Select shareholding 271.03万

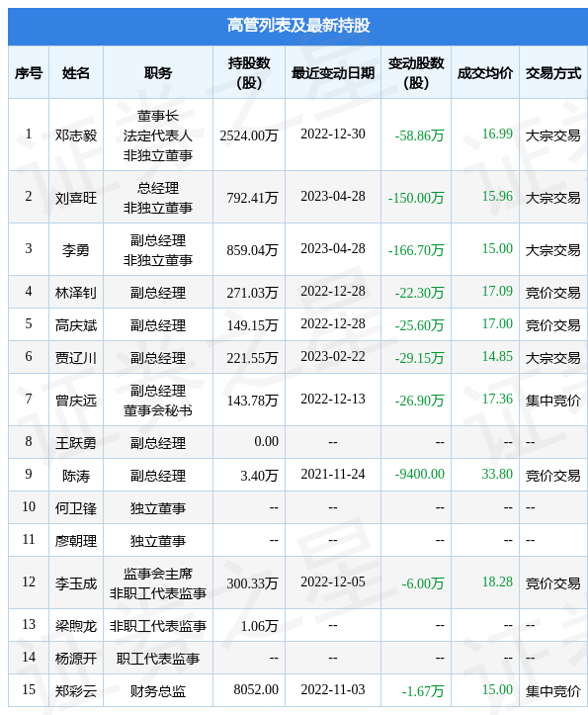point(253,293)
